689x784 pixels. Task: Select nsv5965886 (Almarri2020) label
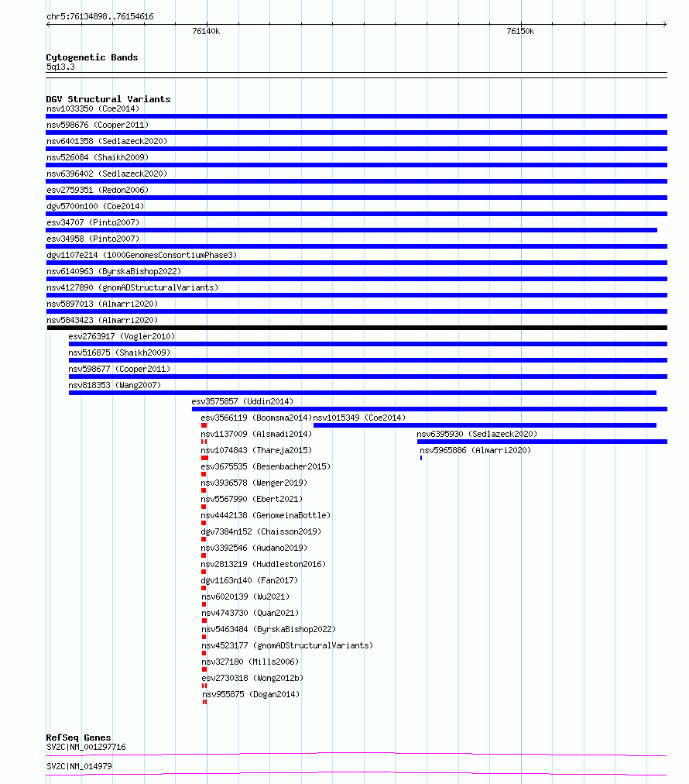pos(475,450)
